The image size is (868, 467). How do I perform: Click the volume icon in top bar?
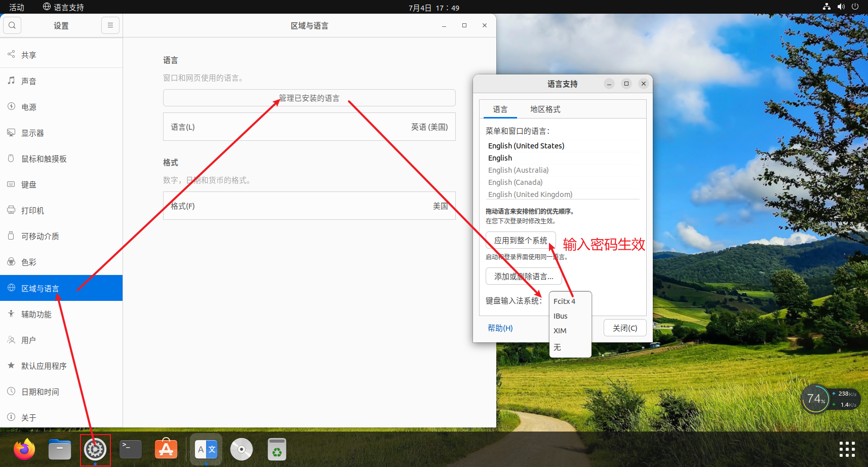point(841,7)
